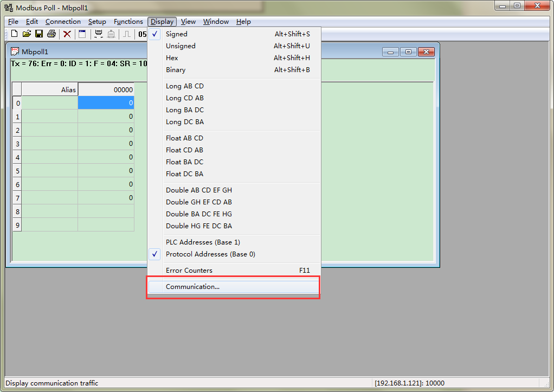554x392 pixels.
Task: Select Float AB CD format
Action: pyautogui.click(x=184, y=138)
